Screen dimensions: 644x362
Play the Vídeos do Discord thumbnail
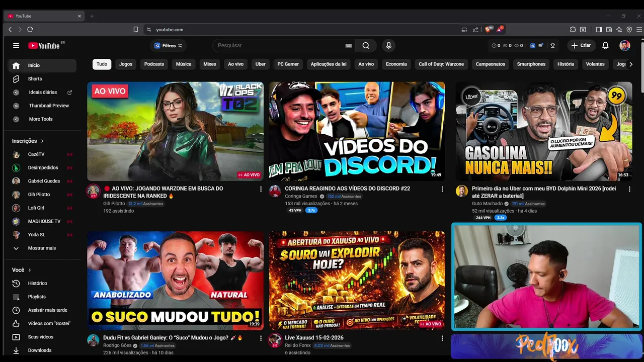click(x=357, y=131)
